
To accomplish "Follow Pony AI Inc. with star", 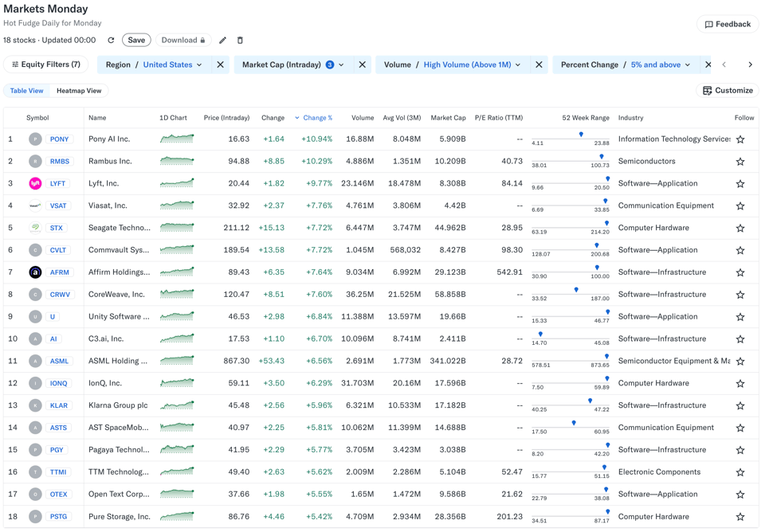I will click(740, 139).
